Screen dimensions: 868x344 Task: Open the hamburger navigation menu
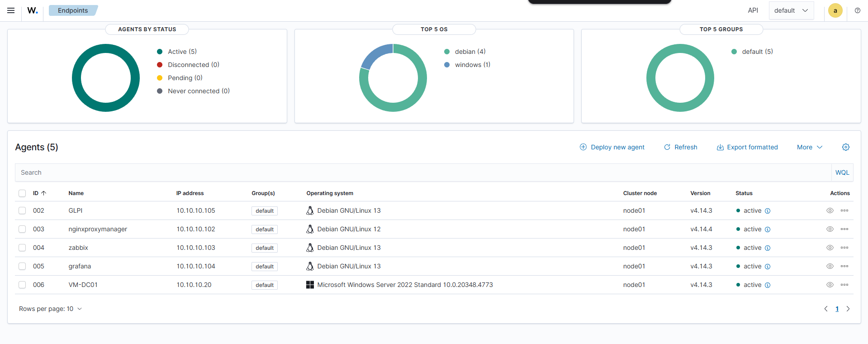pyautogui.click(x=11, y=10)
